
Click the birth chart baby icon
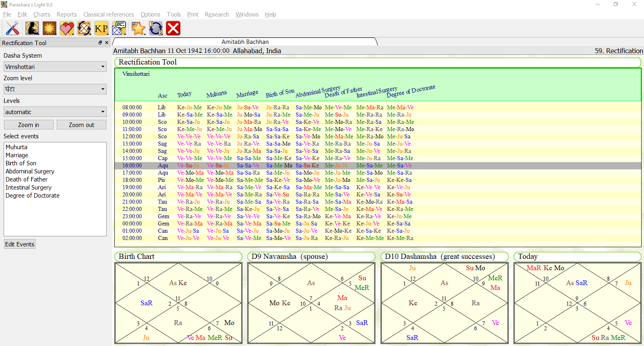point(32,28)
